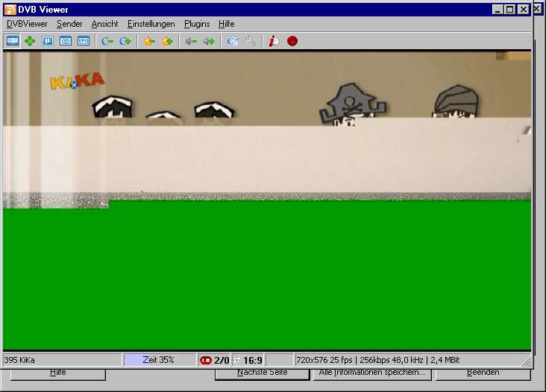Click the DVB Viewer title bar icon
The image size is (546, 392).
point(10,10)
